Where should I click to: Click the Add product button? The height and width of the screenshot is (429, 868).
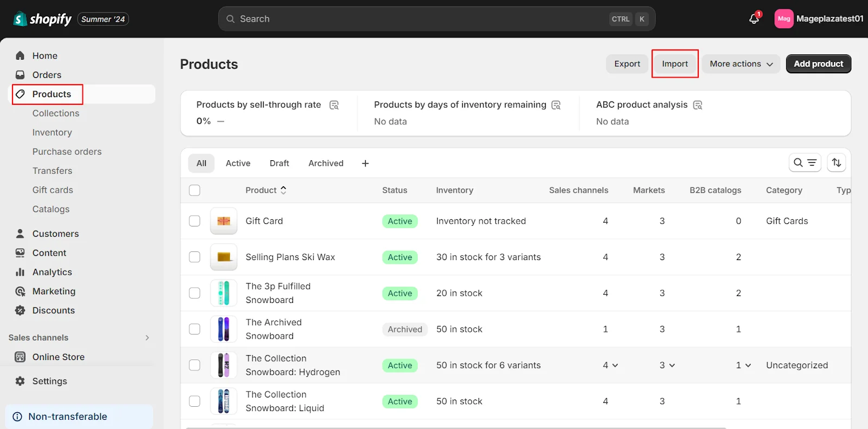coord(819,64)
